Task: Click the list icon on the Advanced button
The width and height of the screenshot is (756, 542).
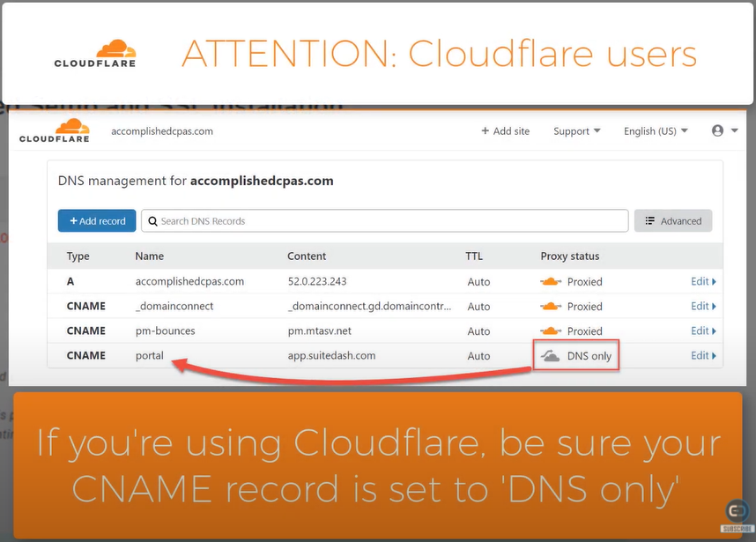Action: [650, 221]
